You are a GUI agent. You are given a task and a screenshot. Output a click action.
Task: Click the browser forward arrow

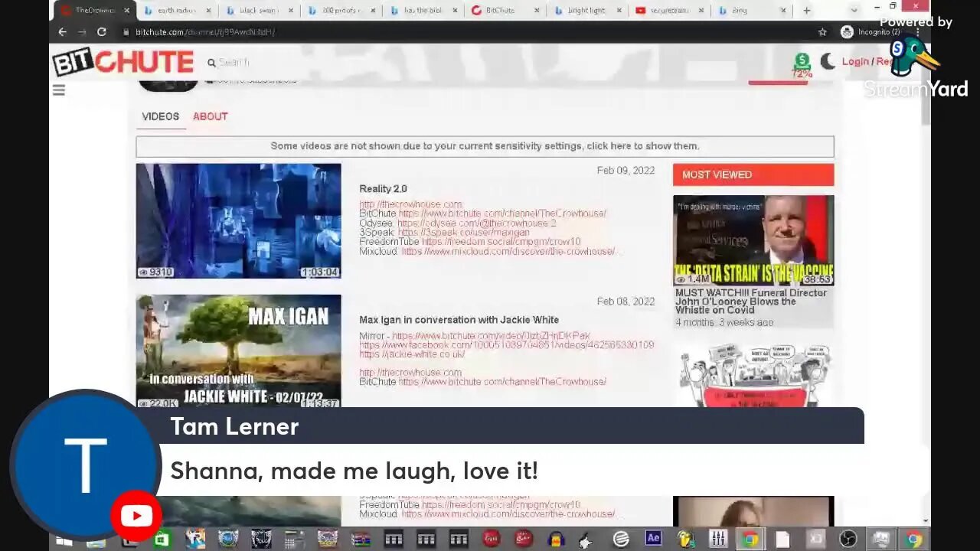(82, 32)
